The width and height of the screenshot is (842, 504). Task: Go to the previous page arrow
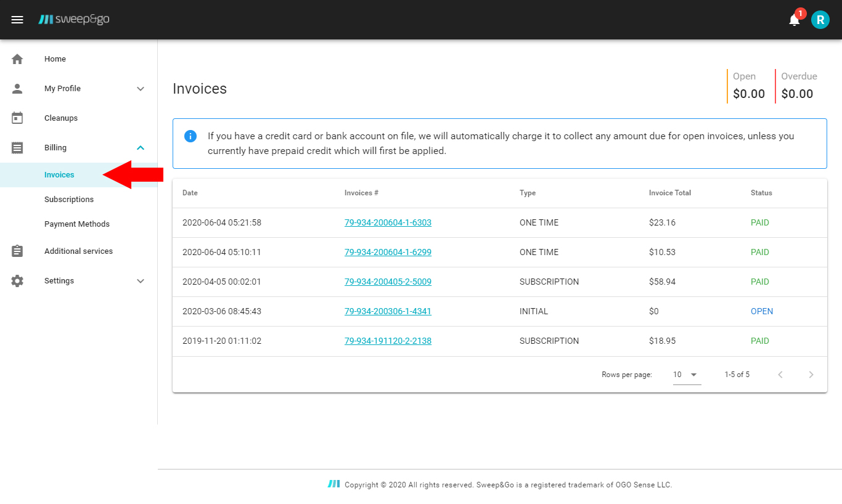[780, 375]
